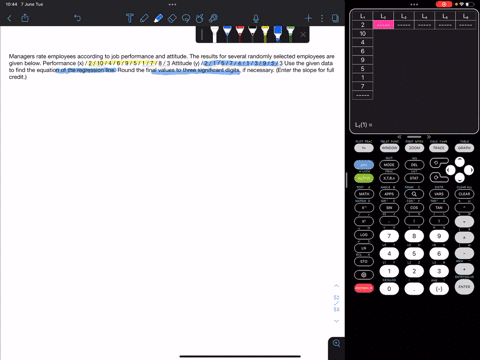Tap the number 0 key
Viewport: 480px width, 360px height.
pos(389,289)
